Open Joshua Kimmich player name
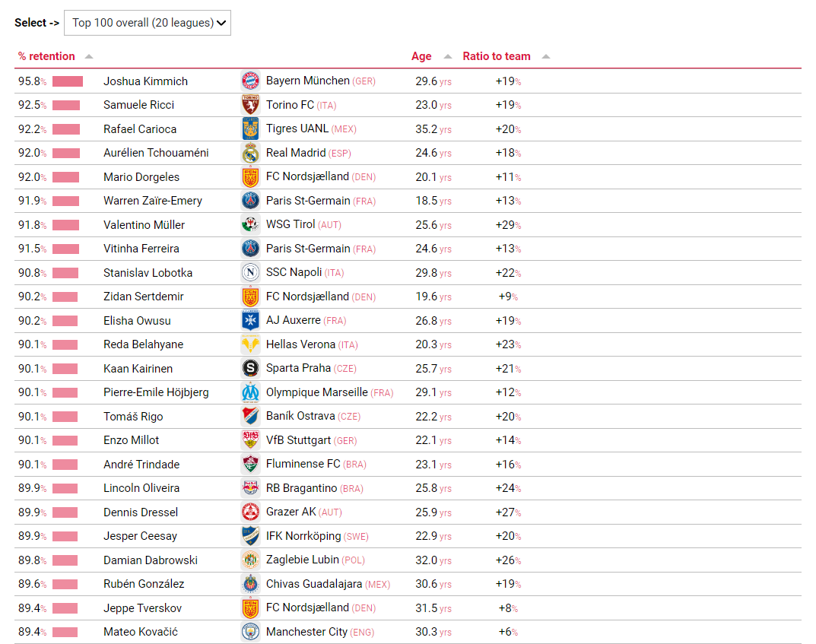The image size is (816, 644). pos(146,81)
